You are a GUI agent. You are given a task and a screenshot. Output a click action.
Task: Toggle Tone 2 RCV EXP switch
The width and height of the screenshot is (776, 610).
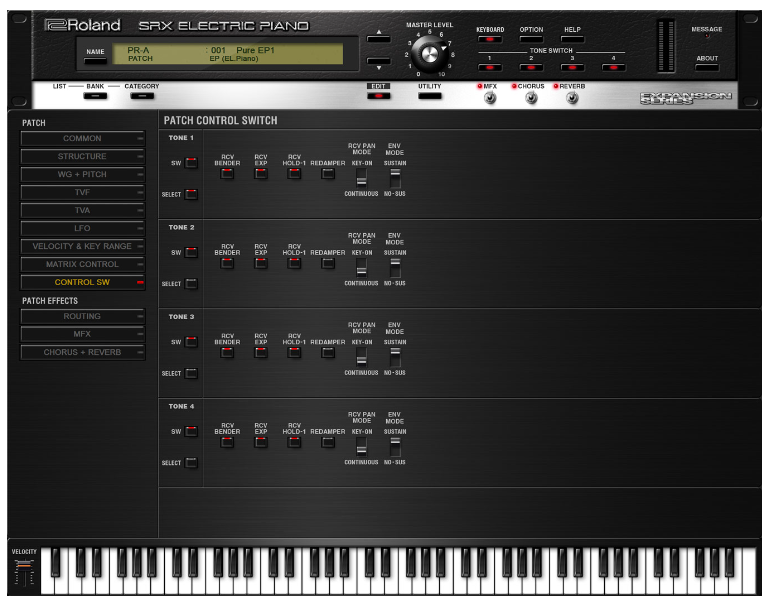(261, 263)
